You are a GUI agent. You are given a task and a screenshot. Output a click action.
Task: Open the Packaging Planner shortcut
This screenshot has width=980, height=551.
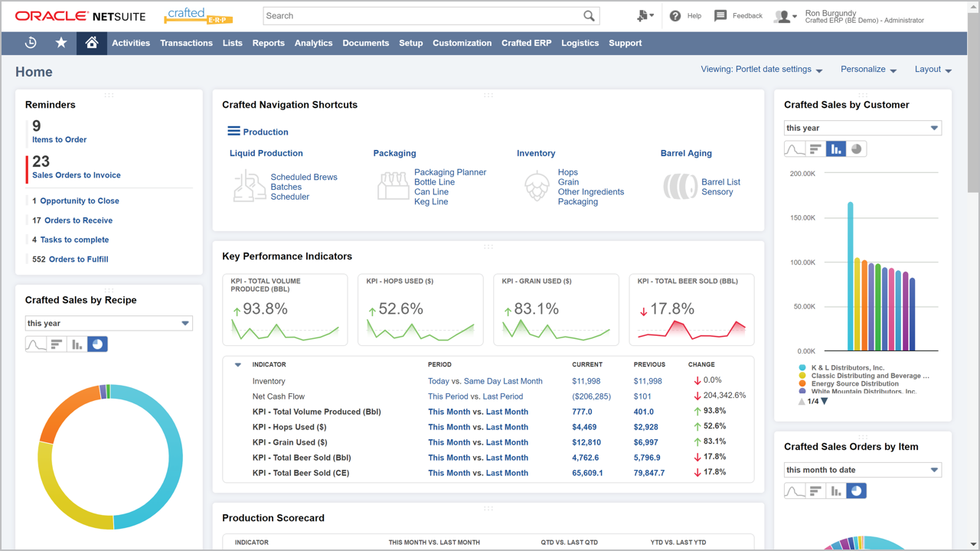450,172
